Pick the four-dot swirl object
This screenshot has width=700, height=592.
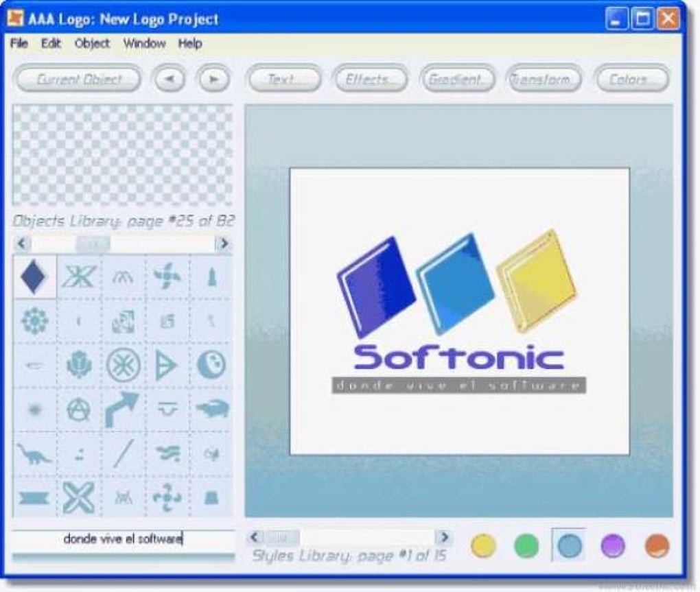[167, 497]
